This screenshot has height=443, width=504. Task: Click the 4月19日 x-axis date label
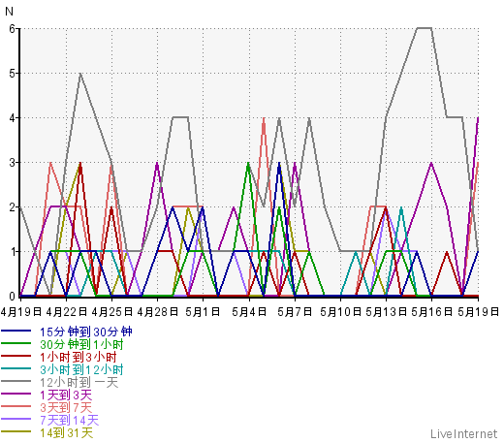21,312
